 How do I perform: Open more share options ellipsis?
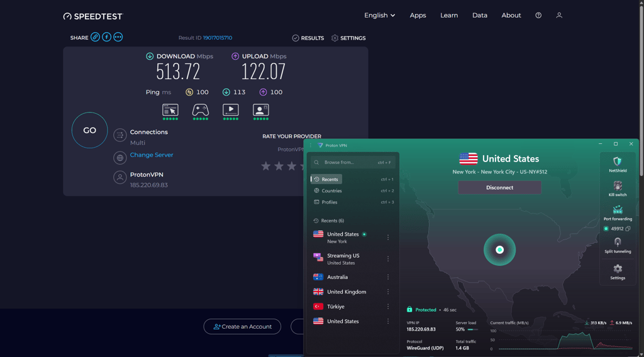tap(118, 37)
